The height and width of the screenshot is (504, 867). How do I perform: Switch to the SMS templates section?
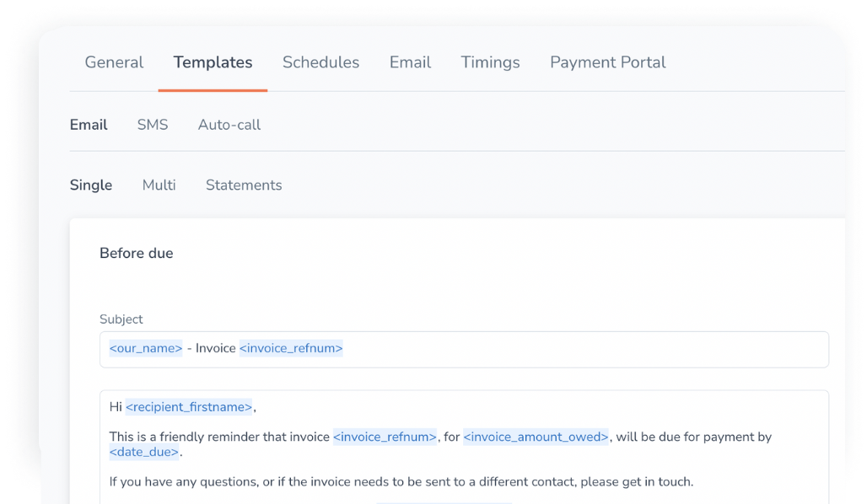153,124
